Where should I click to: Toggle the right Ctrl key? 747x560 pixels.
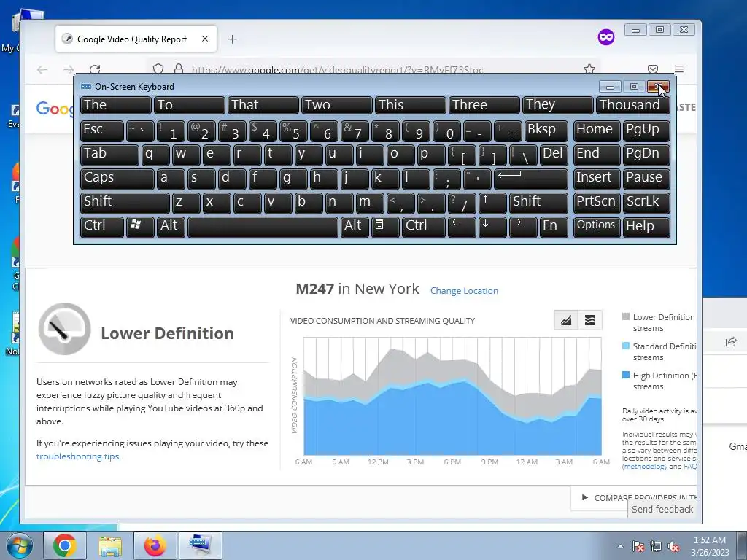tap(424, 227)
